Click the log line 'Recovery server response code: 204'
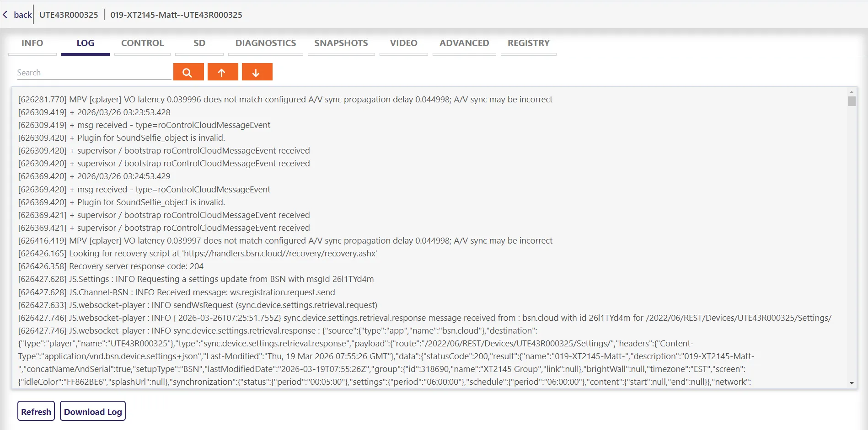The image size is (868, 430). 111,266
